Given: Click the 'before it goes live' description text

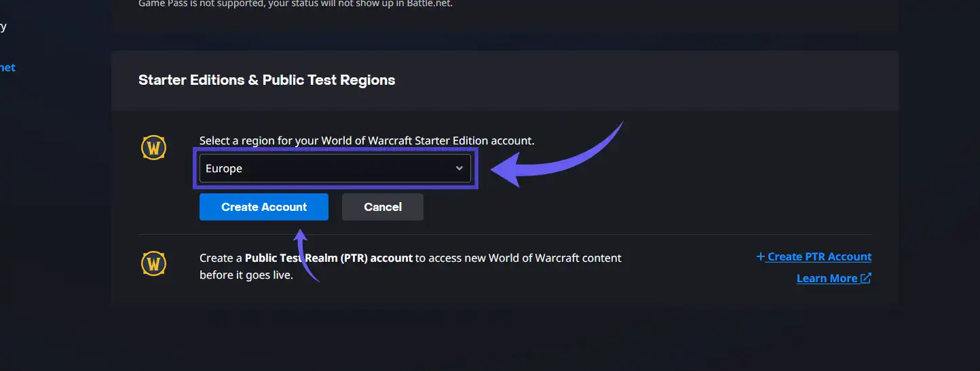Looking at the screenshot, I should (246, 275).
